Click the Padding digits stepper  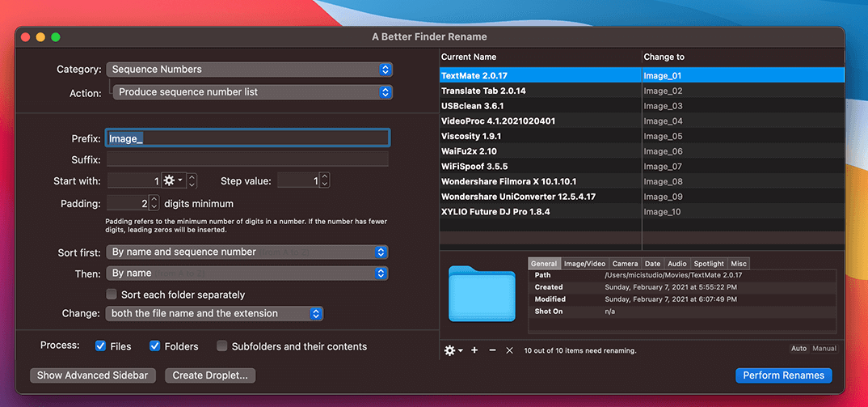154,204
